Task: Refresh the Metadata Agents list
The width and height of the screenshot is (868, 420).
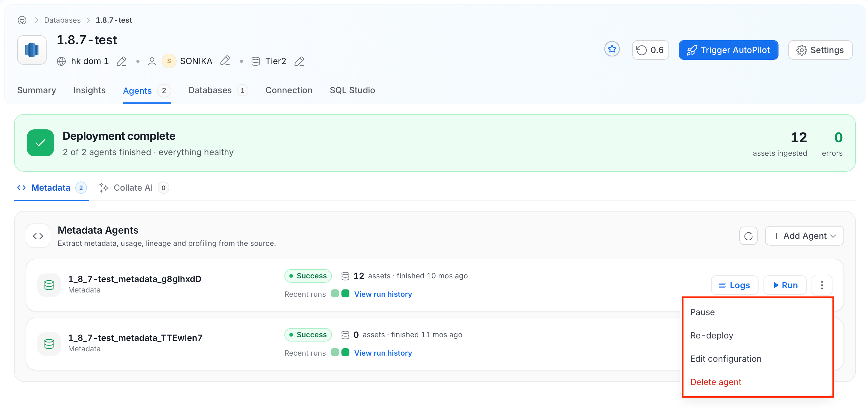Action: pos(748,236)
